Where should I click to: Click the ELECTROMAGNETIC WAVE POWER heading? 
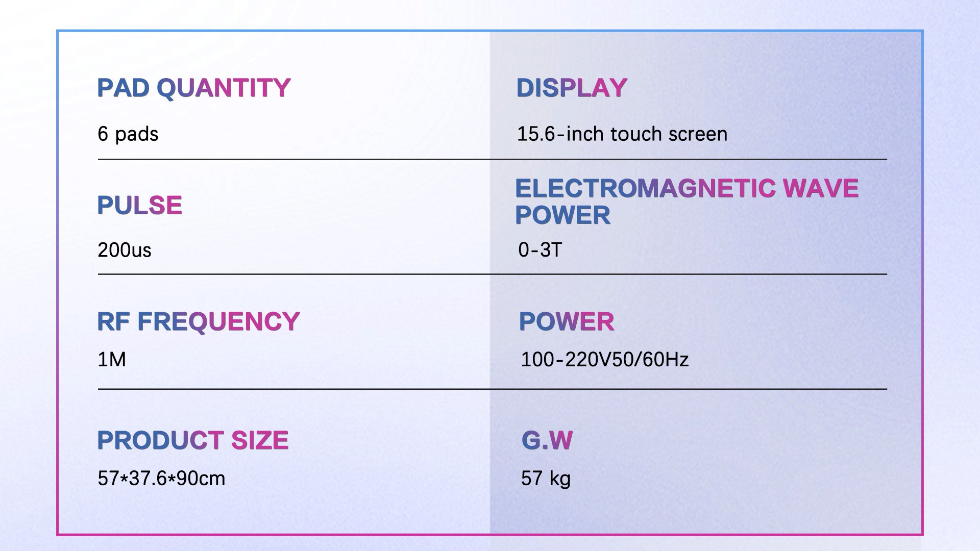click(686, 201)
